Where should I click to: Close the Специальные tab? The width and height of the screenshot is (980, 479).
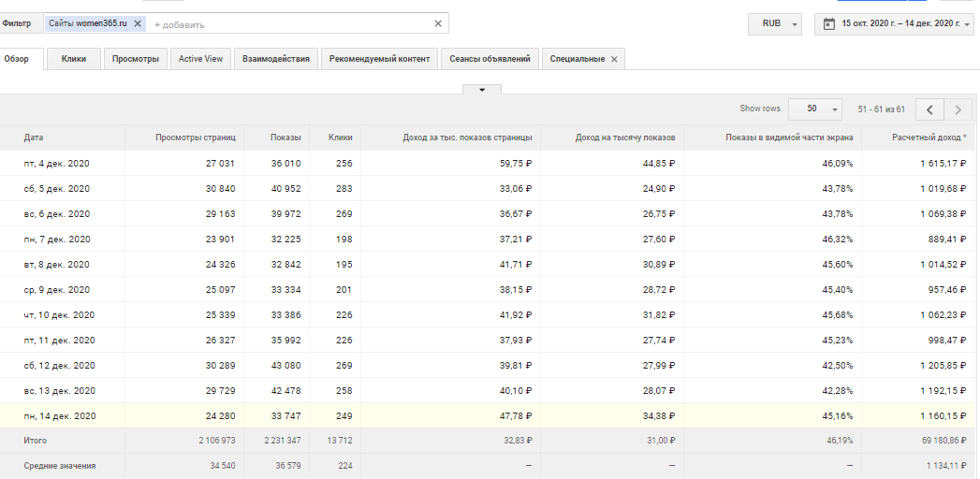614,59
